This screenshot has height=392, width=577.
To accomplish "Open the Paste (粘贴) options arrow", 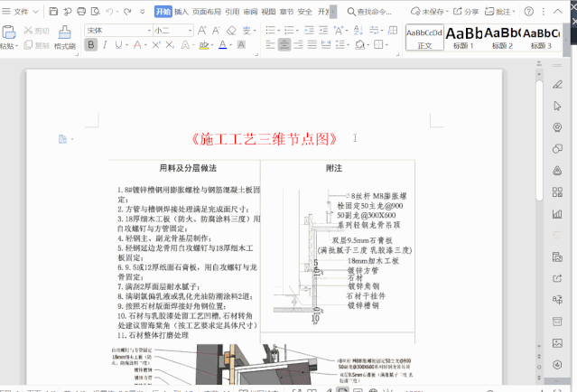I will 16,46.
